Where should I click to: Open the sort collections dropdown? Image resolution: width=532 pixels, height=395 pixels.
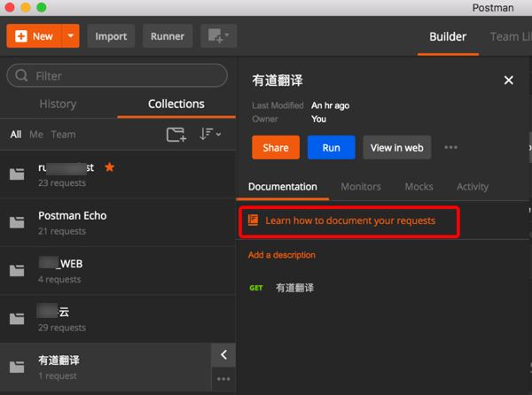[x=210, y=134]
